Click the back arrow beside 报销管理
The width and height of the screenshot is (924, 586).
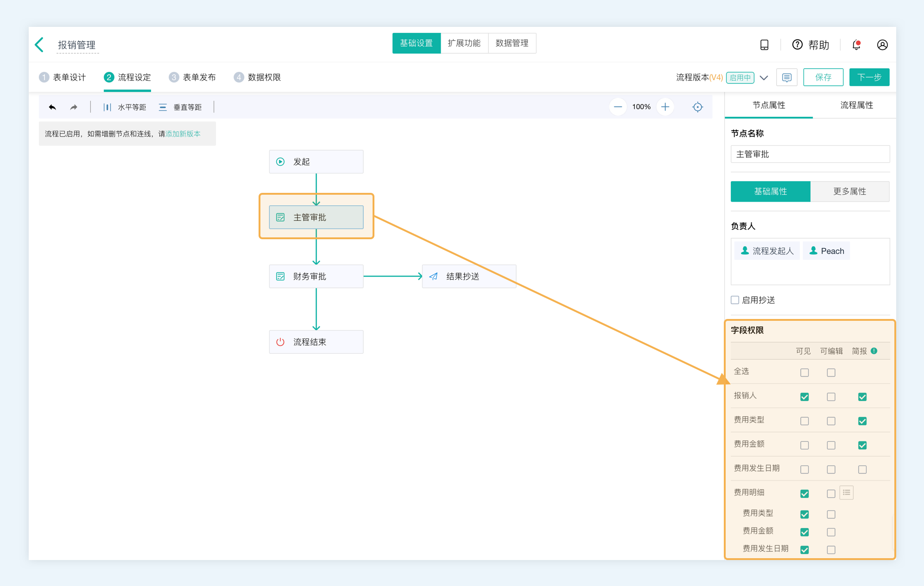(40, 45)
